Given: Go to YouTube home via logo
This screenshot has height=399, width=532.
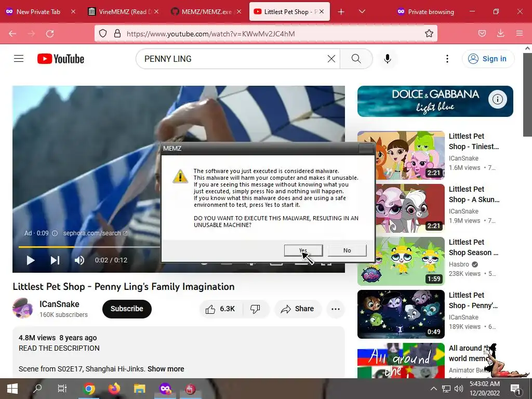Looking at the screenshot, I should point(61,59).
